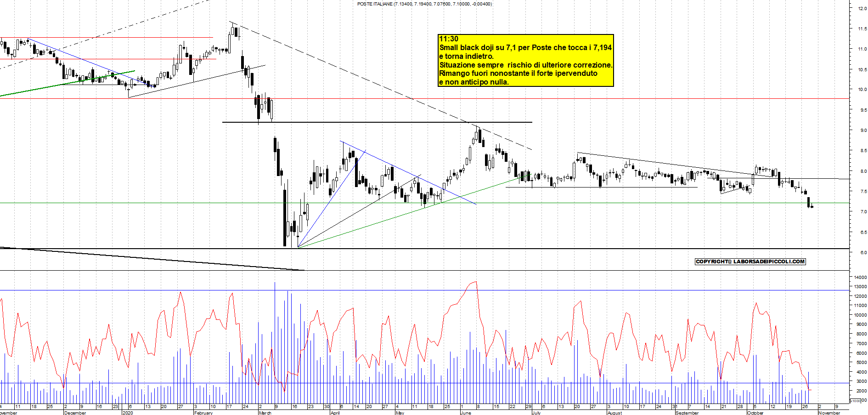Click the April month label
The image size is (868, 415).
[335, 413]
